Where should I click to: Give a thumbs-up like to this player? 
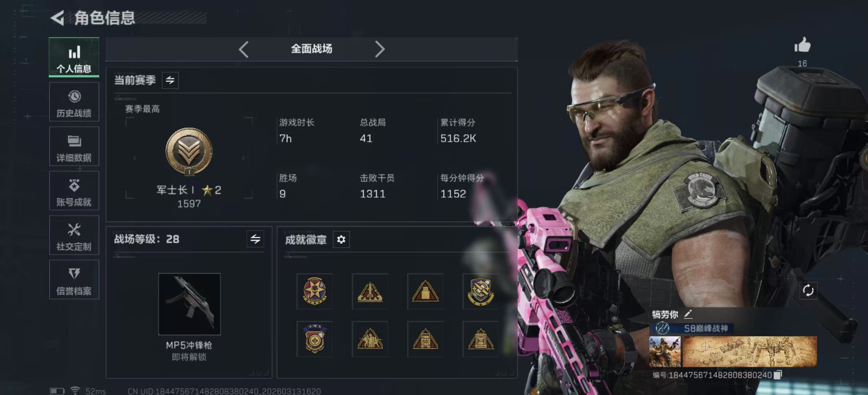coord(802,45)
